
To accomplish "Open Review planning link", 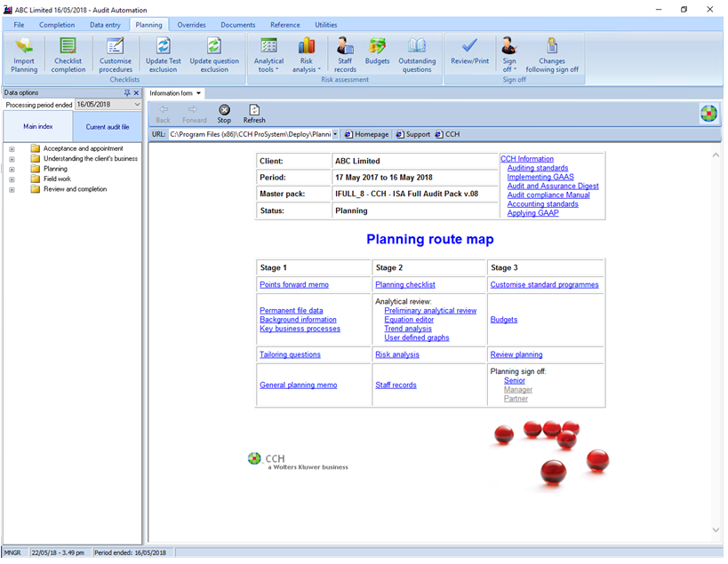I will [516, 354].
